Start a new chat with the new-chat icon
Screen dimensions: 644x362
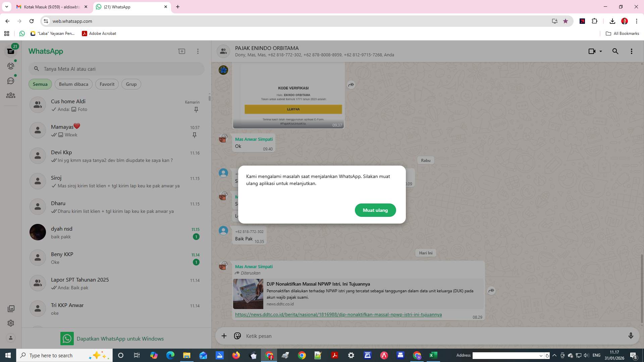[181, 51]
